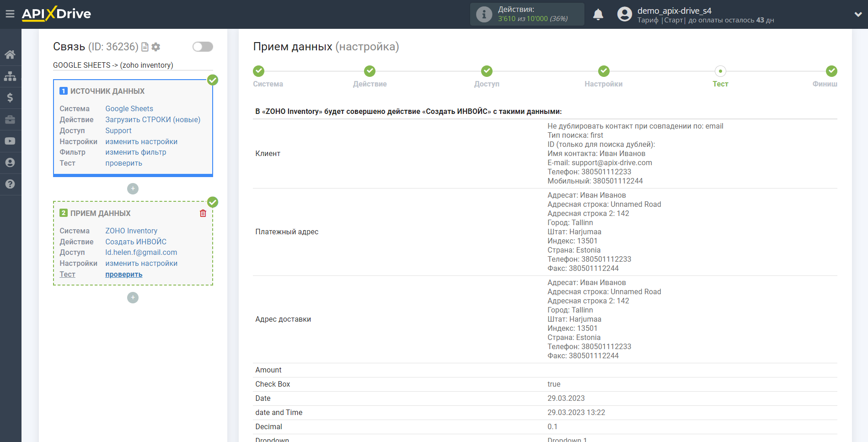Click the underlined проверить link

(123, 274)
